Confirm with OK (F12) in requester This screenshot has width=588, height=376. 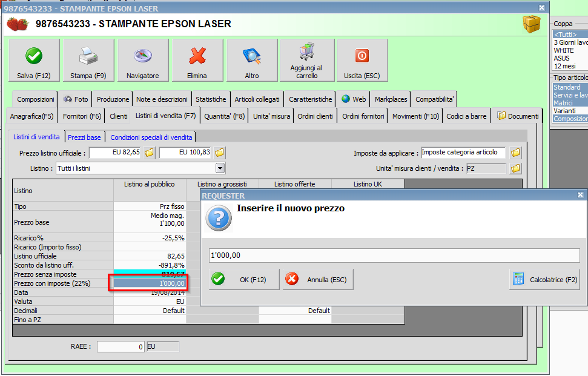click(x=244, y=280)
